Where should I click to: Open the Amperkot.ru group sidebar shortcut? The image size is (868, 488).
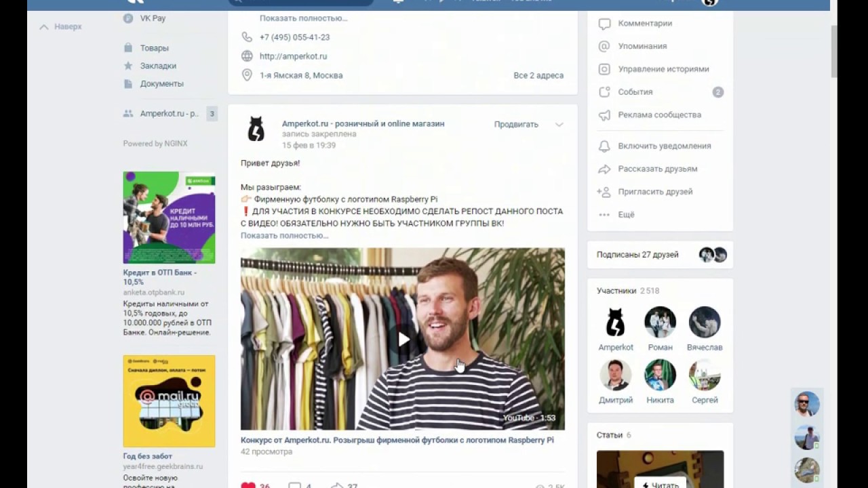coord(170,113)
